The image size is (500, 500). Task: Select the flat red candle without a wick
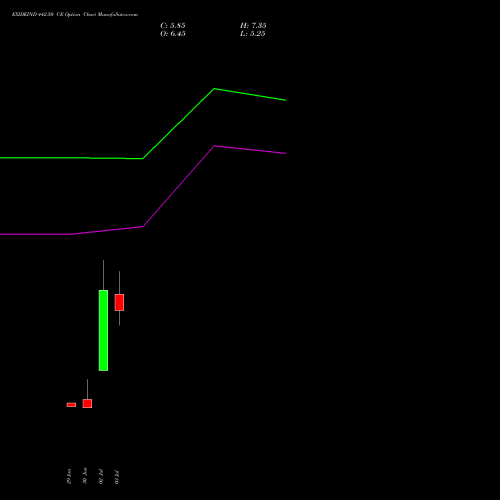(x=71, y=405)
